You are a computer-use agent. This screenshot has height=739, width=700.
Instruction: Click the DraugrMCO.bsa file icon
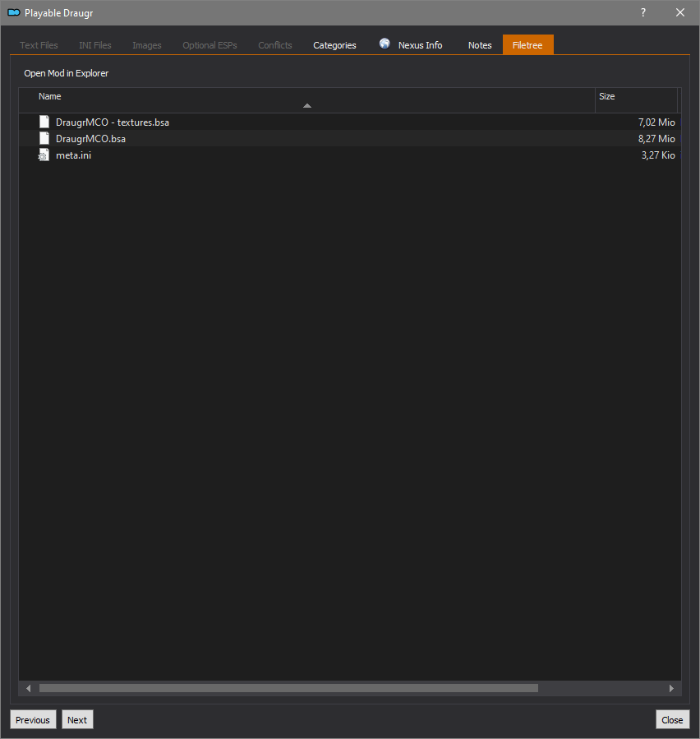click(x=44, y=139)
